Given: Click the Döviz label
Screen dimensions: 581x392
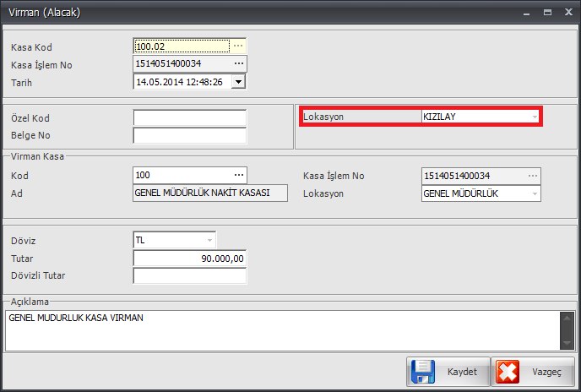Looking at the screenshot, I should pyautogui.click(x=24, y=241).
